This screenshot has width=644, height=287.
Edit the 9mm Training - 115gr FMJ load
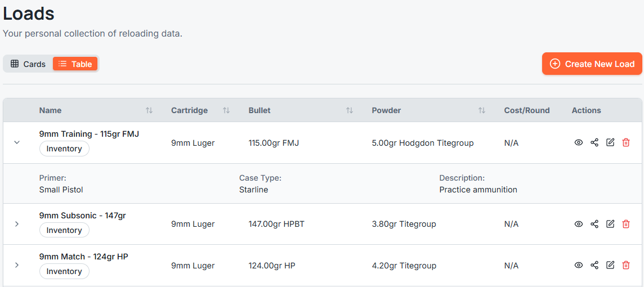click(610, 143)
